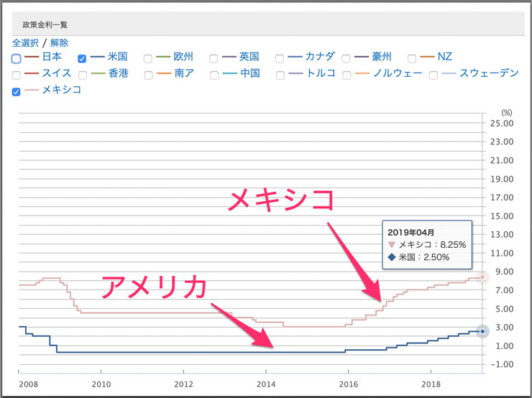Click the 英国 legend label
Image resolution: width=532 pixels, height=398 pixels.
pos(249,57)
